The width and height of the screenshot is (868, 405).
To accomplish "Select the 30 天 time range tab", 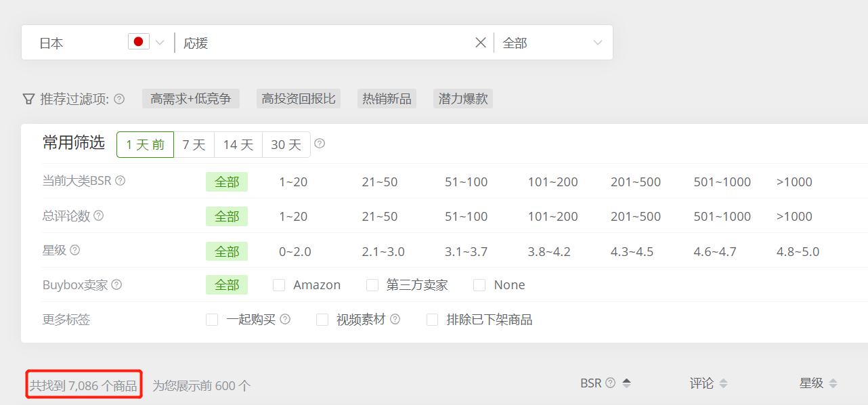I will click(286, 144).
